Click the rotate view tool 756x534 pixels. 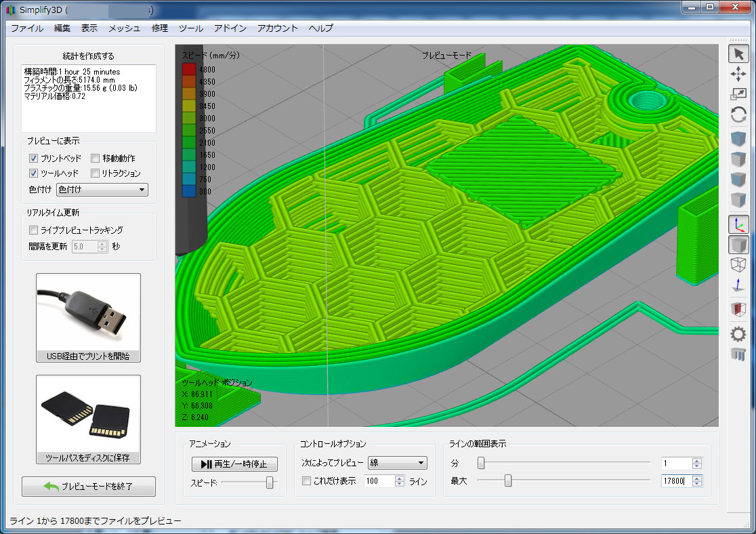tap(738, 115)
